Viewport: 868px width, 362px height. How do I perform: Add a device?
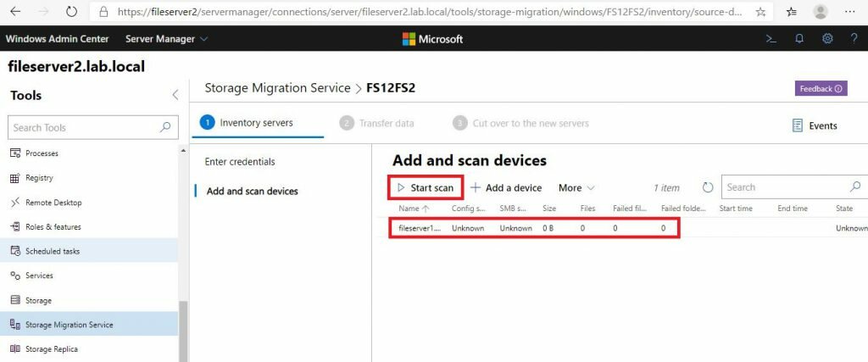tap(506, 187)
